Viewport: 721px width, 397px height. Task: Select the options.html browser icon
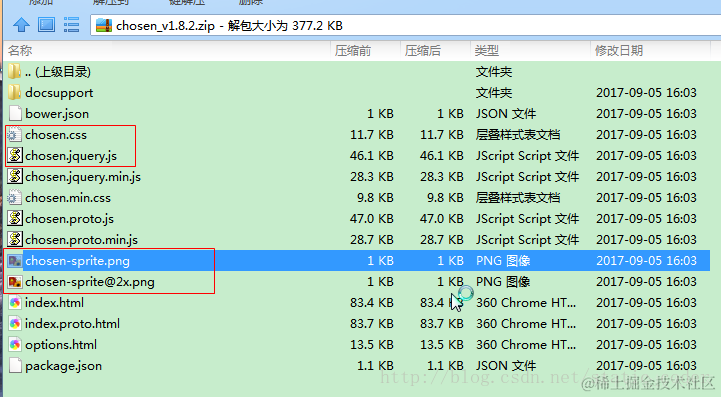[x=15, y=345]
